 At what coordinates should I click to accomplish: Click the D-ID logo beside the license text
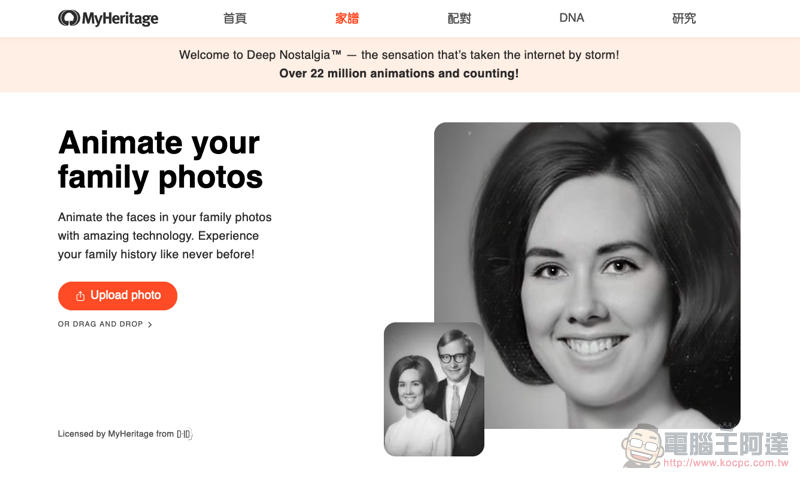tap(184, 434)
